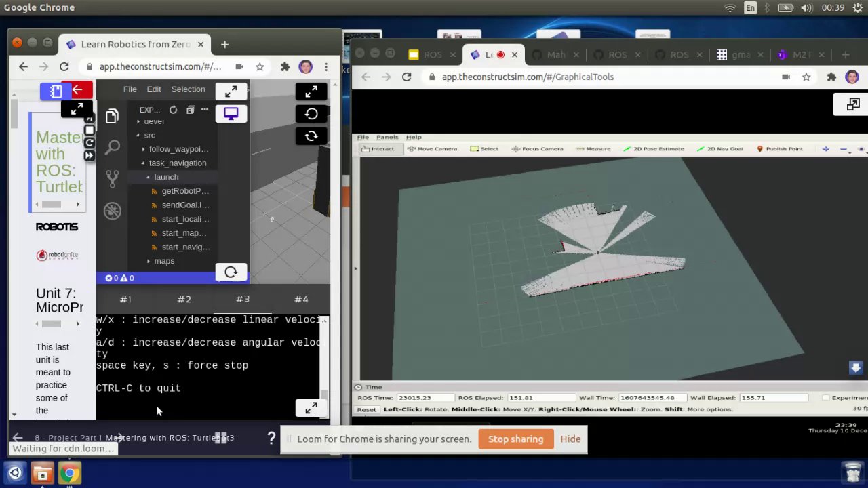868x488 pixels.
Task: Hide the Loom screen sharing notification
Action: coord(570,439)
